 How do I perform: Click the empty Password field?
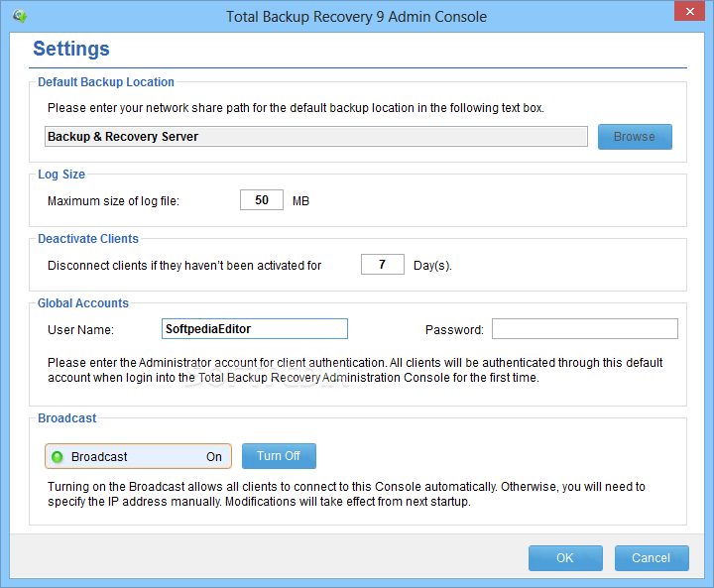(x=585, y=329)
